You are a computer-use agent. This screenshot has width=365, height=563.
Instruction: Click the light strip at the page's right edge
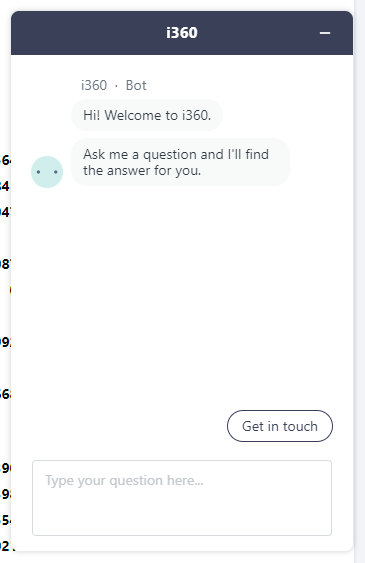(360, 282)
